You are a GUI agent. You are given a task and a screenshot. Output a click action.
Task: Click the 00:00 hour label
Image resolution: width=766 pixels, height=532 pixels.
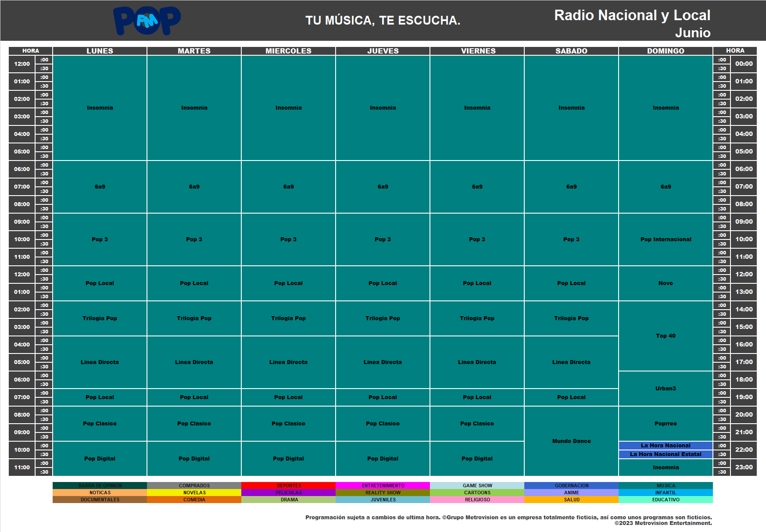744,64
